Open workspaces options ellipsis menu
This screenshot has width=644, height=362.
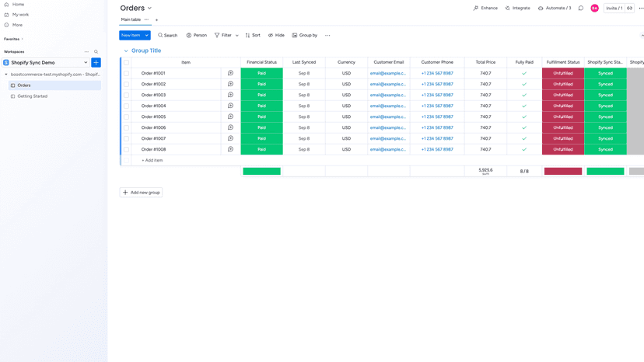point(86,52)
